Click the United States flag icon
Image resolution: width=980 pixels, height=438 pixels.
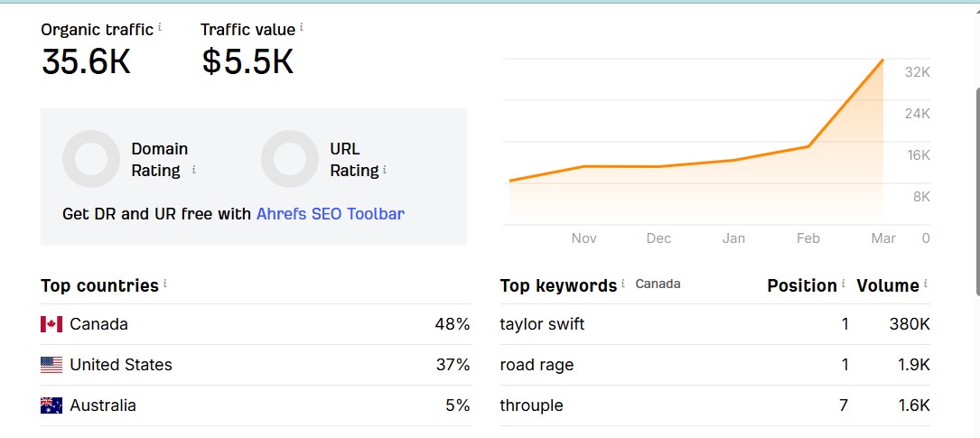point(51,365)
